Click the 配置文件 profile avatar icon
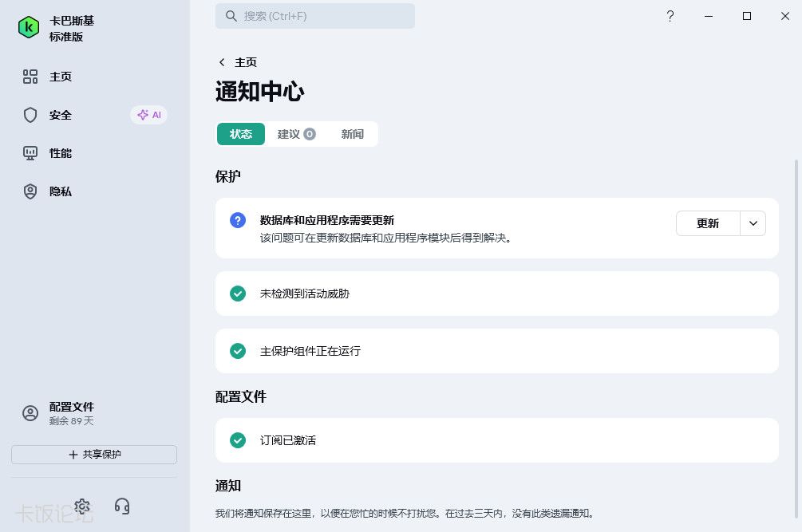Viewport: 802px width, 532px height. [30, 413]
